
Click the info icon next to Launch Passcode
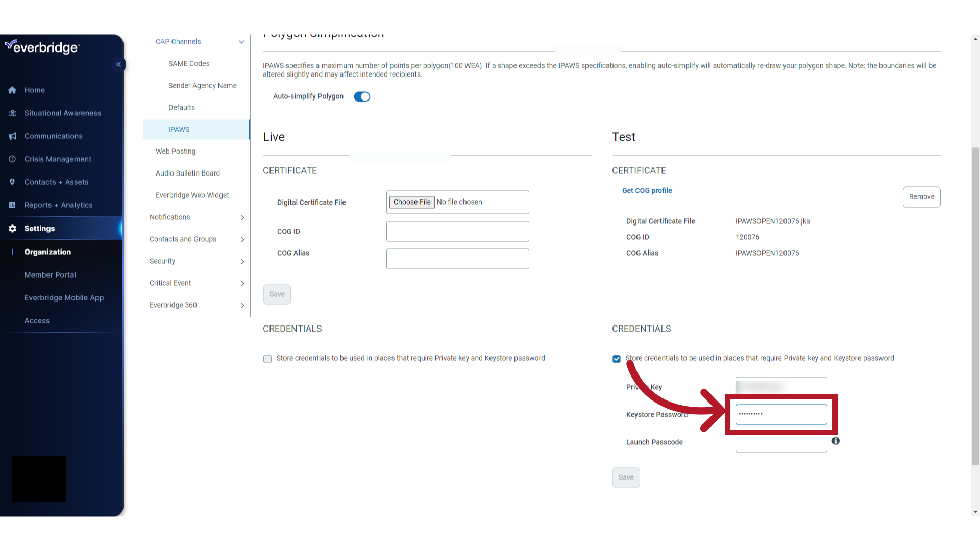pyautogui.click(x=836, y=441)
